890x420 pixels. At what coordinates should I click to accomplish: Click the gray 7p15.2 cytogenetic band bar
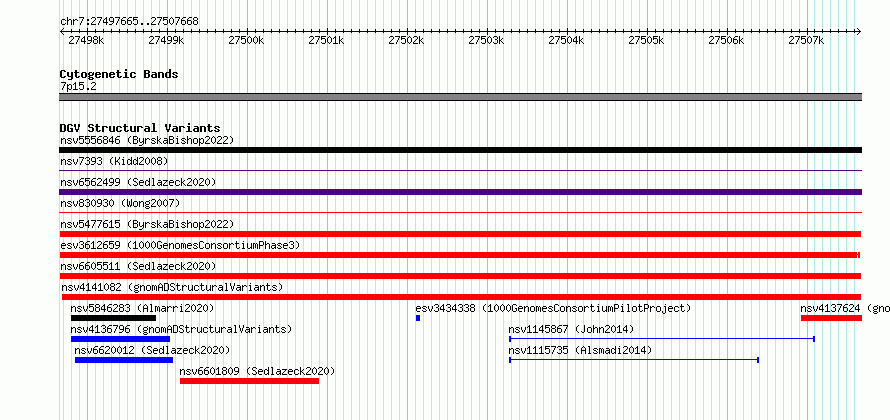click(x=460, y=97)
